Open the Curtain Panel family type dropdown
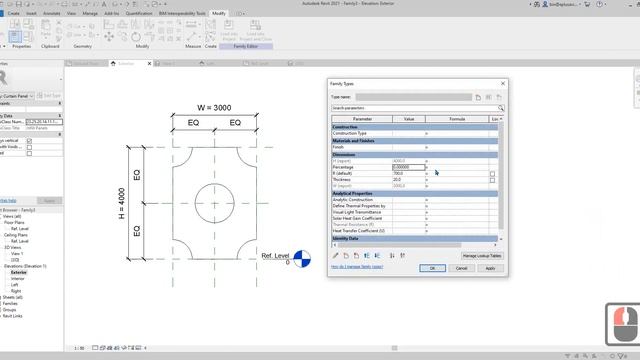This screenshot has height=360, width=640. [31, 96]
